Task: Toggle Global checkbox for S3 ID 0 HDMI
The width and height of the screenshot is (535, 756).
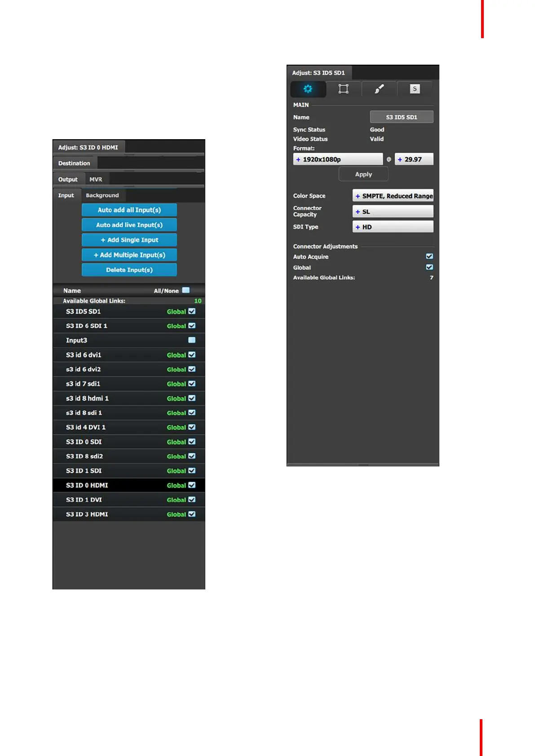Action: pos(192,485)
